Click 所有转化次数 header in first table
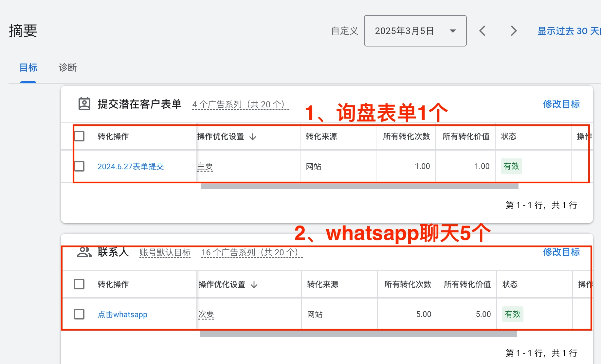This screenshot has width=601, height=364. coord(406,136)
